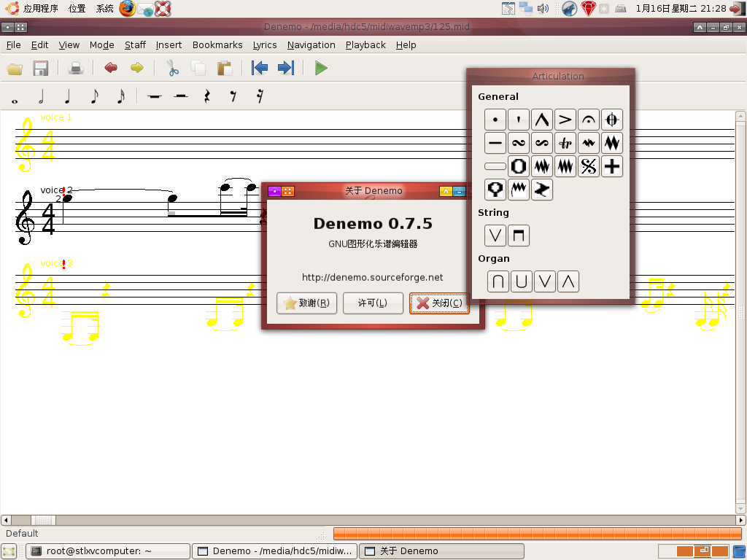Open the Edit menu
The width and height of the screenshot is (747, 560).
pos(39,44)
